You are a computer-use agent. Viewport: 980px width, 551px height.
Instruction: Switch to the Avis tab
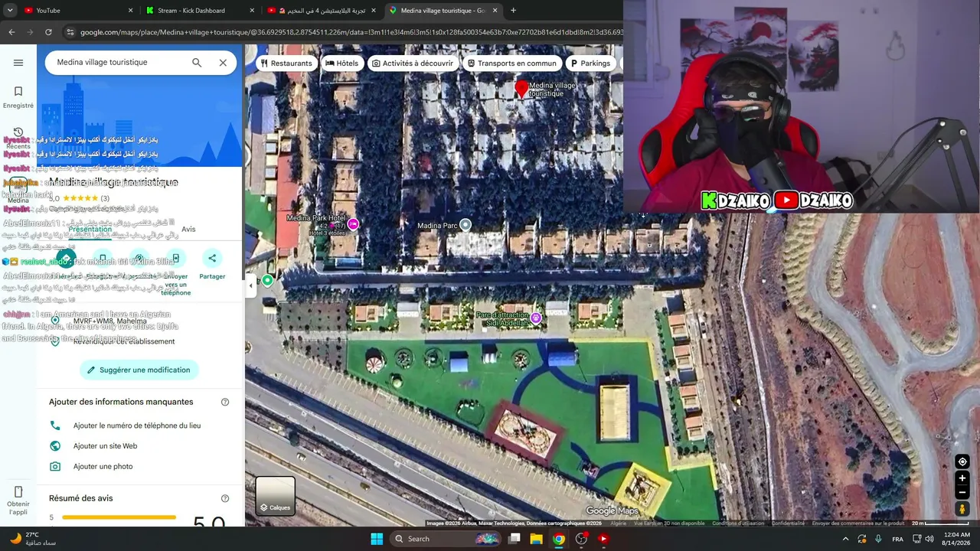(x=188, y=229)
